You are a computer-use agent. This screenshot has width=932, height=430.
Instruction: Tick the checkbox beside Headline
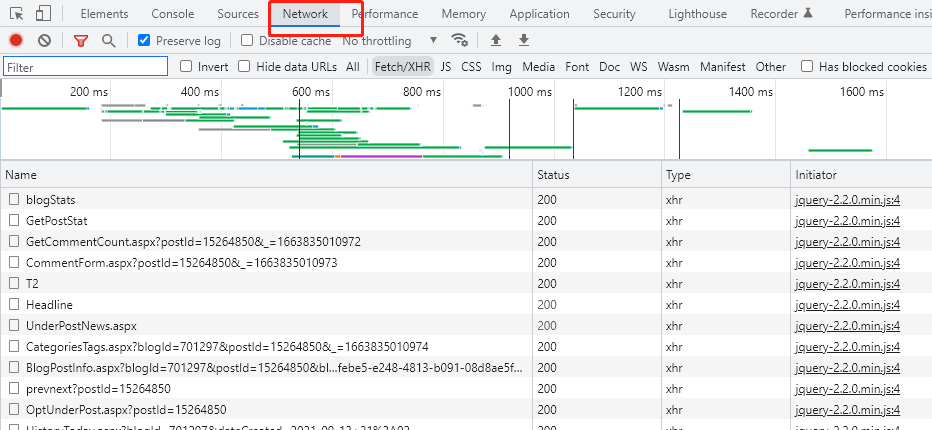tap(14, 305)
